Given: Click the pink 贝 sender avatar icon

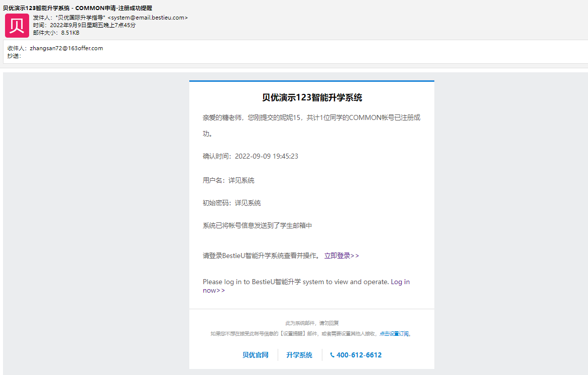Looking at the screenshot, I should point(17,26).
